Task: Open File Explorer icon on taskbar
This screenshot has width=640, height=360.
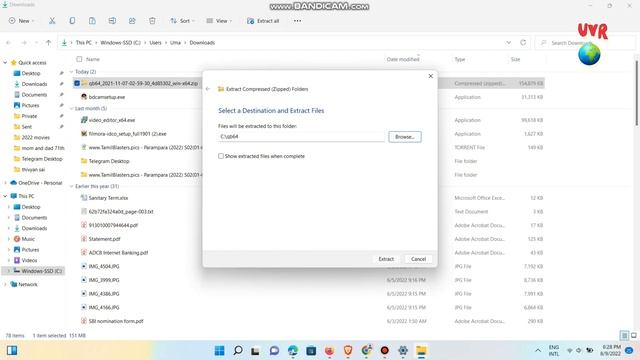Action: point(421,351)
